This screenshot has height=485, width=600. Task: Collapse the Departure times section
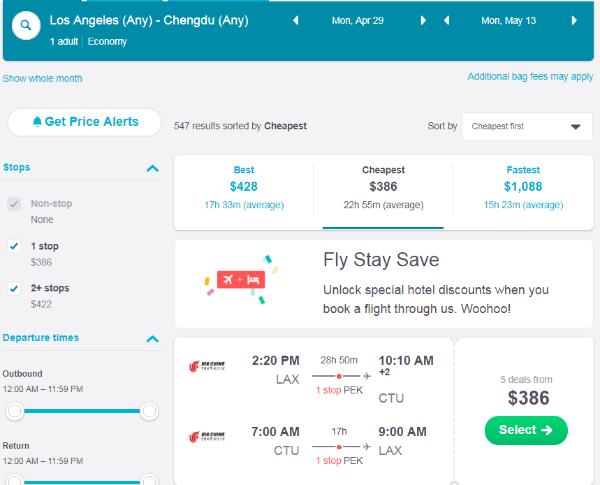tap(153, 338)
